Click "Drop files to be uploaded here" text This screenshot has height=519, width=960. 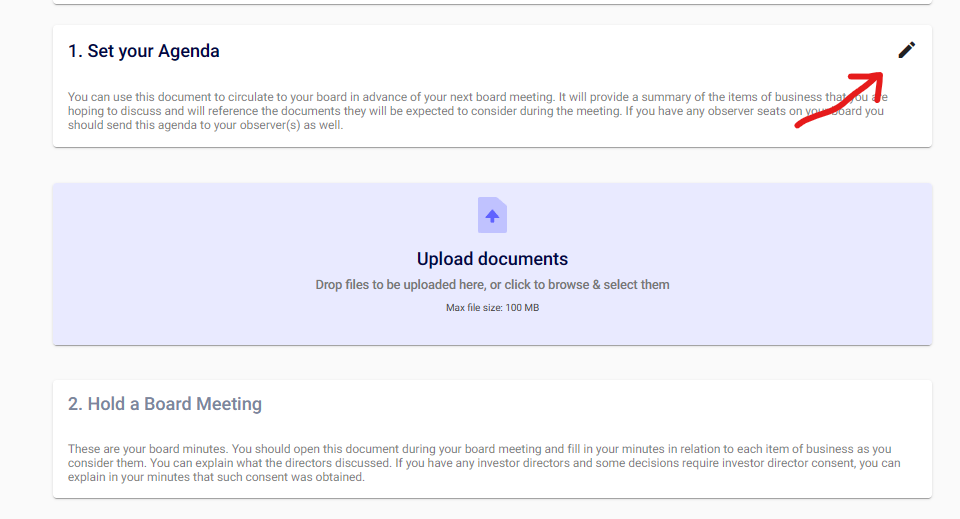[x=400, y=285]
